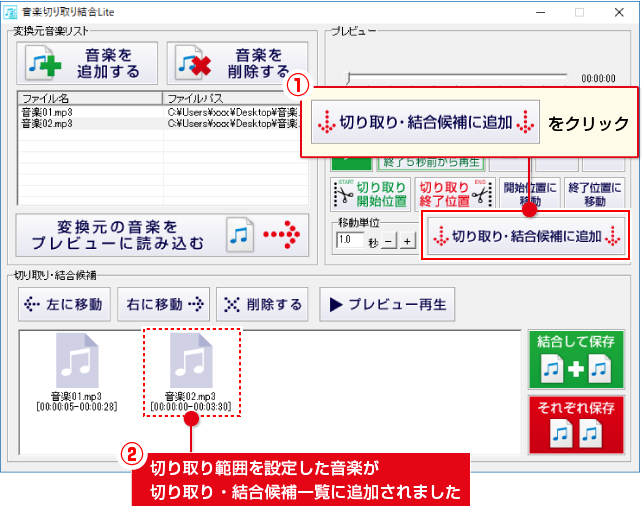Focus the 移動単位 seconds input field
Viewport: 642px width, 508px height.
coord(350,240)
